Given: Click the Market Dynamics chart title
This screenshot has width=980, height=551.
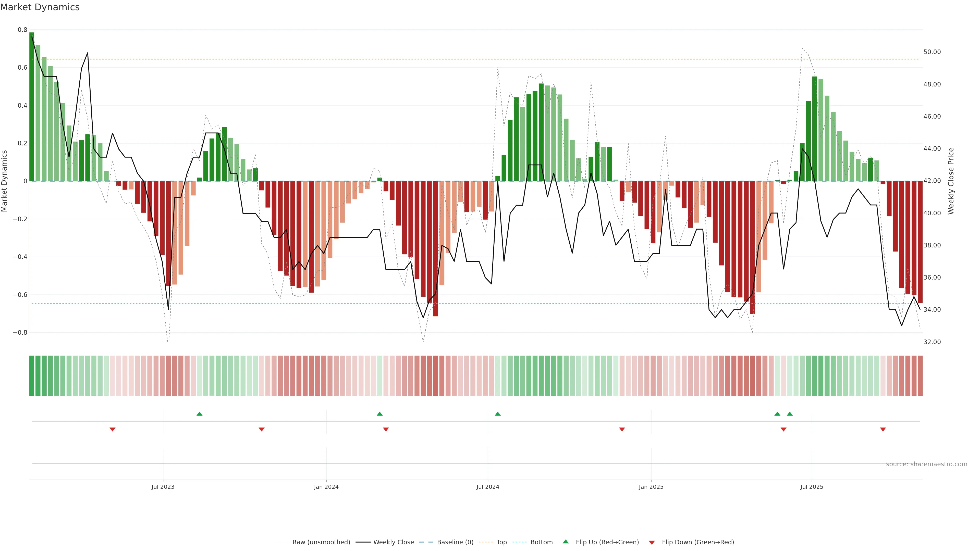Looking at the screenshot, I should 40,7.
